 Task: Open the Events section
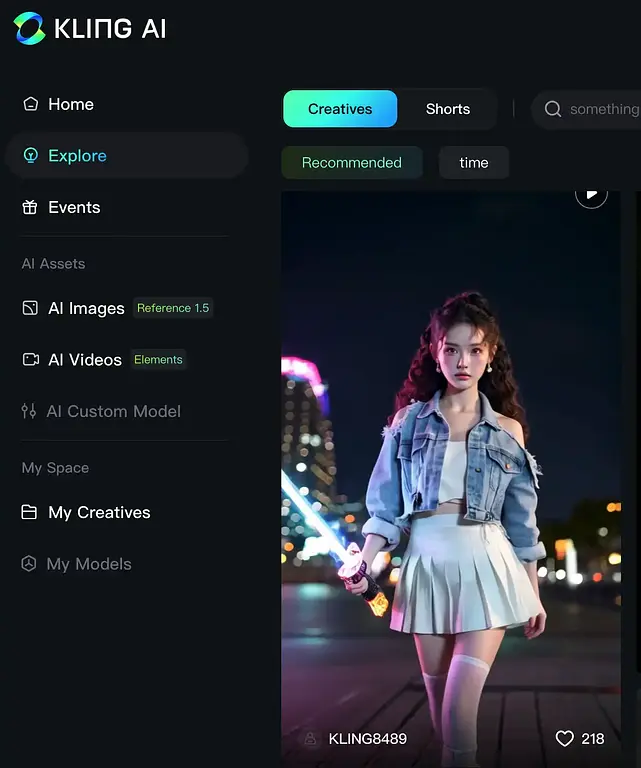click(74, 208)
